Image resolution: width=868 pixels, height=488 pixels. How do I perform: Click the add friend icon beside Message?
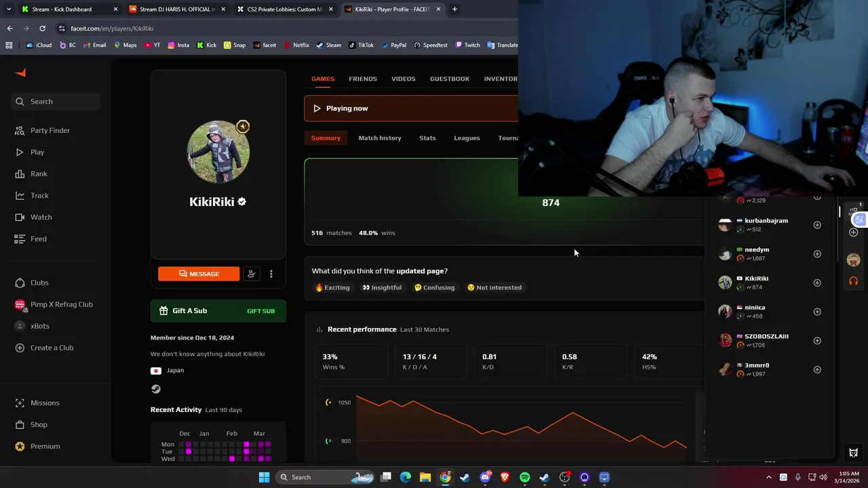pos(252,274)
